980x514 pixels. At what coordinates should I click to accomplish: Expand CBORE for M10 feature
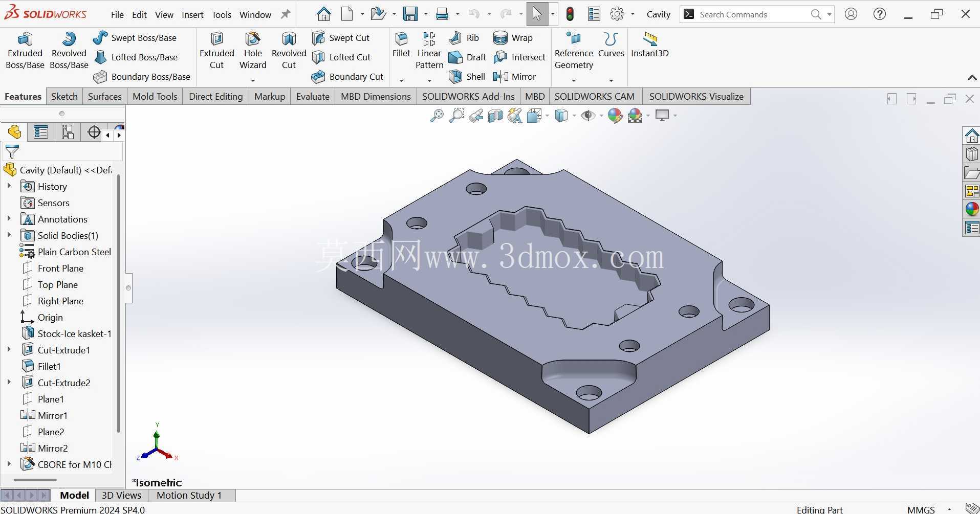(9, 464)
